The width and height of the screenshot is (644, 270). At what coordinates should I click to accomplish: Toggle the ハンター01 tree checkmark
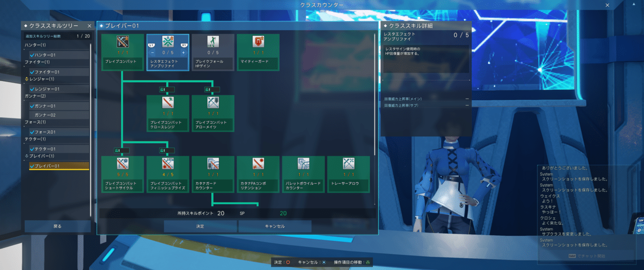click(x=32, y=55)
